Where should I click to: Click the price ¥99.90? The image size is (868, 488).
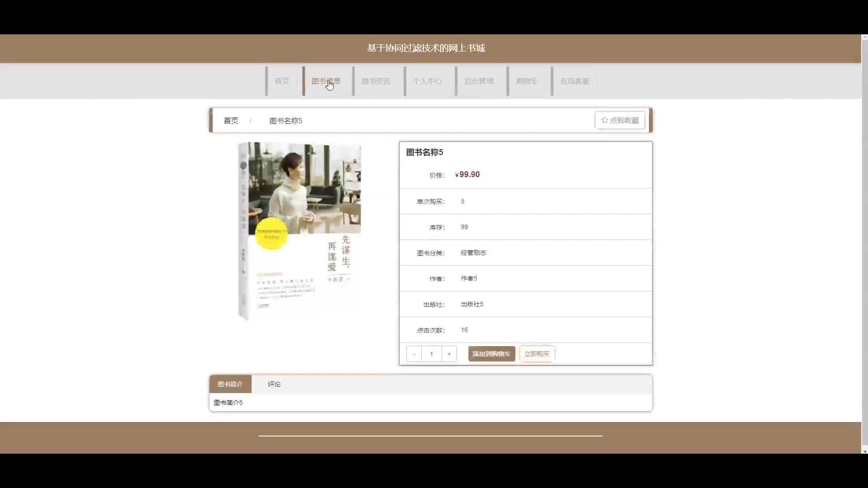point(467,174)
